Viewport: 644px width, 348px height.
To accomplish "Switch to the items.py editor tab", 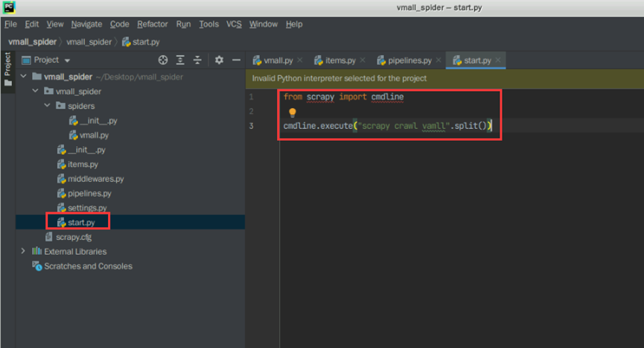I will pyautogui.click(x=340, y=60).
